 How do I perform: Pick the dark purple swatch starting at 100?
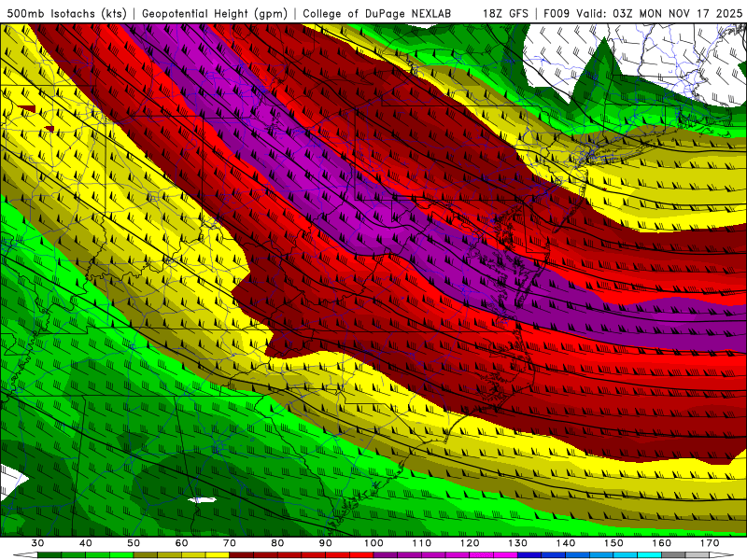386,555
